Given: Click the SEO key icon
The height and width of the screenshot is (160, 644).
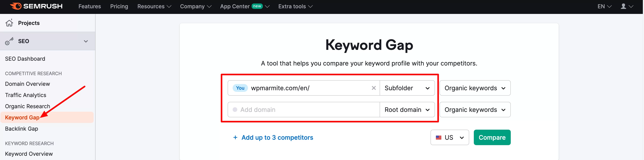Looking at the screenshot, I should (x=9, y=41).
